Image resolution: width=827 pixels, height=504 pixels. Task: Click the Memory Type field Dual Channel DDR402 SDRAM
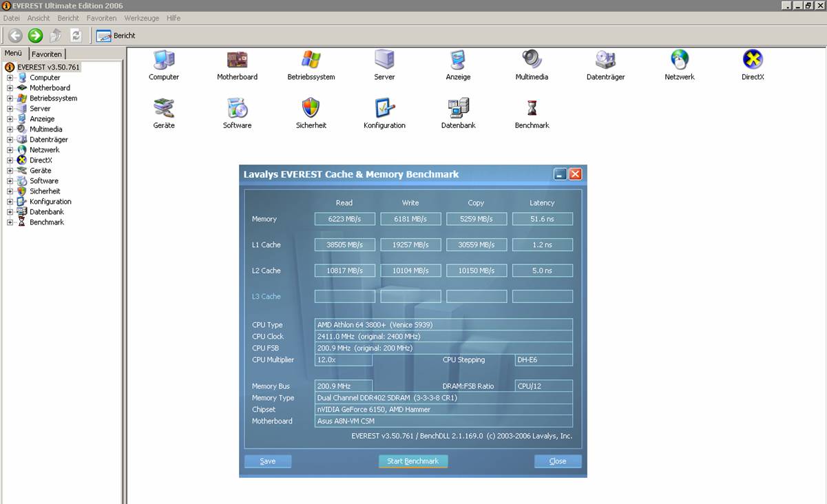[x=443, y=398]
